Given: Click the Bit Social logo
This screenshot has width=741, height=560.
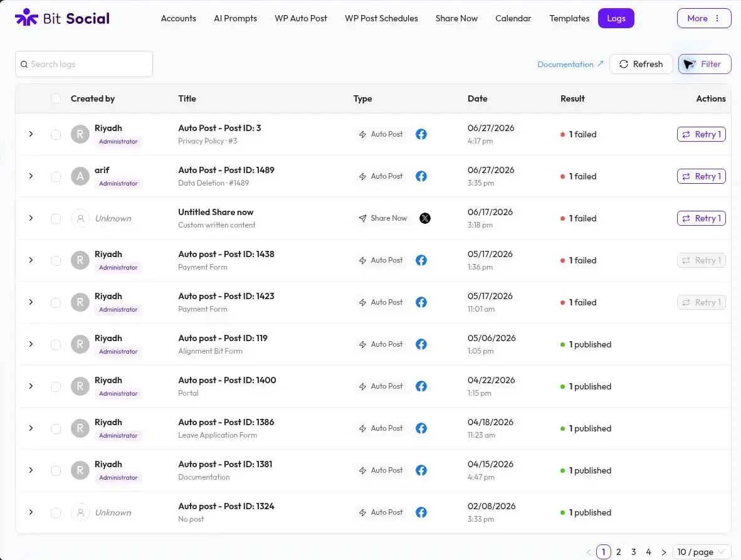Looking at the screenshot, I should (63, 18).
